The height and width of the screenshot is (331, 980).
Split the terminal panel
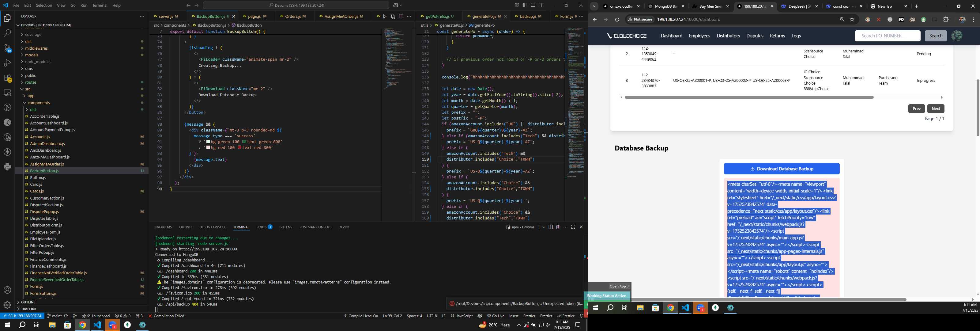coord(551,227)
